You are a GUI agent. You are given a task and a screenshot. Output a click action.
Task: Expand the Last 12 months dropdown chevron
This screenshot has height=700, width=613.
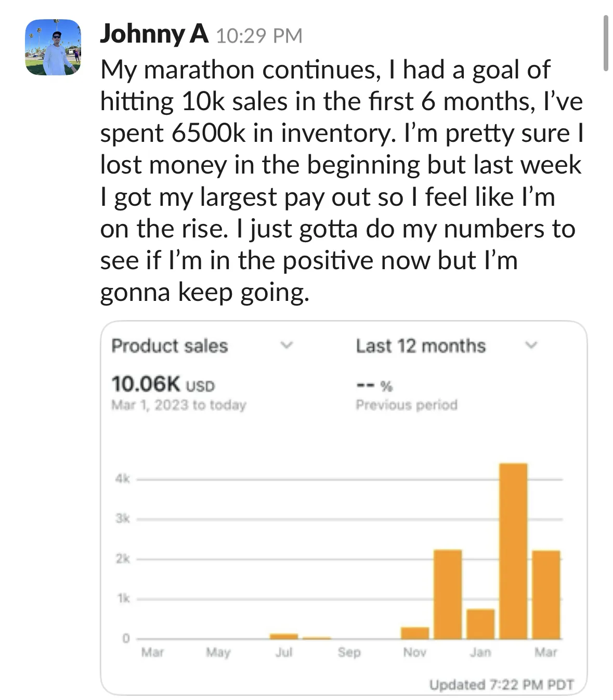[x=530, y=345]
